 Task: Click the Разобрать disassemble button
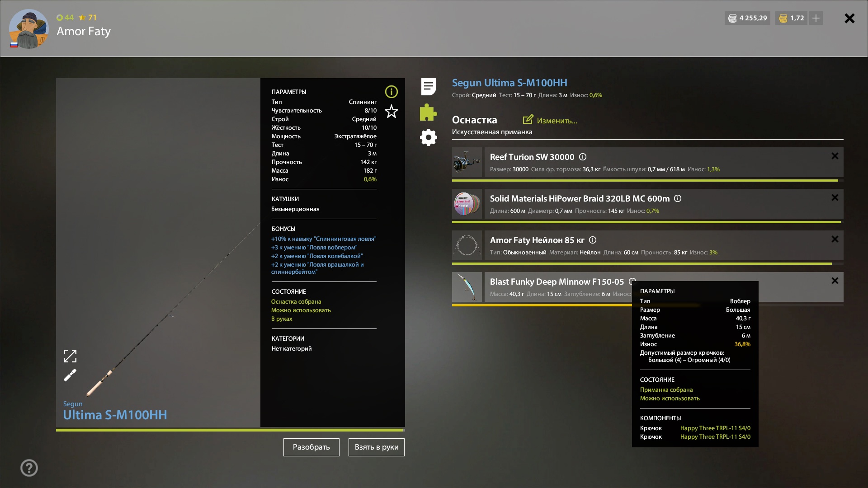(311, 447)
